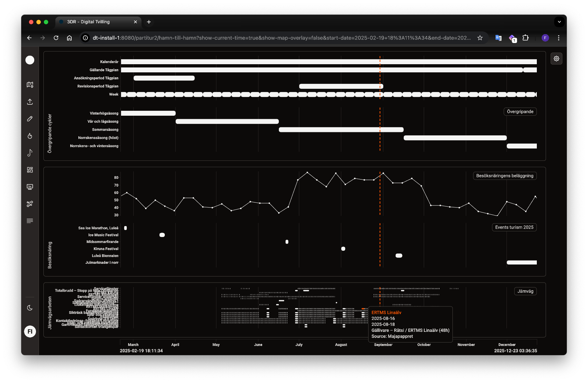Click the network nodes sidebar icon

(x=30, y=204)
